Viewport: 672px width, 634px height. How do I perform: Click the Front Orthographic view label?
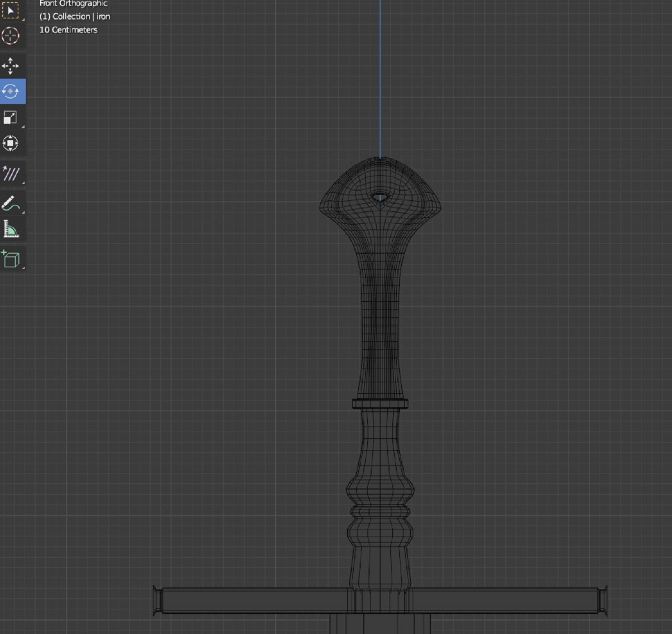pyautogui.click(x=73, y=4)
